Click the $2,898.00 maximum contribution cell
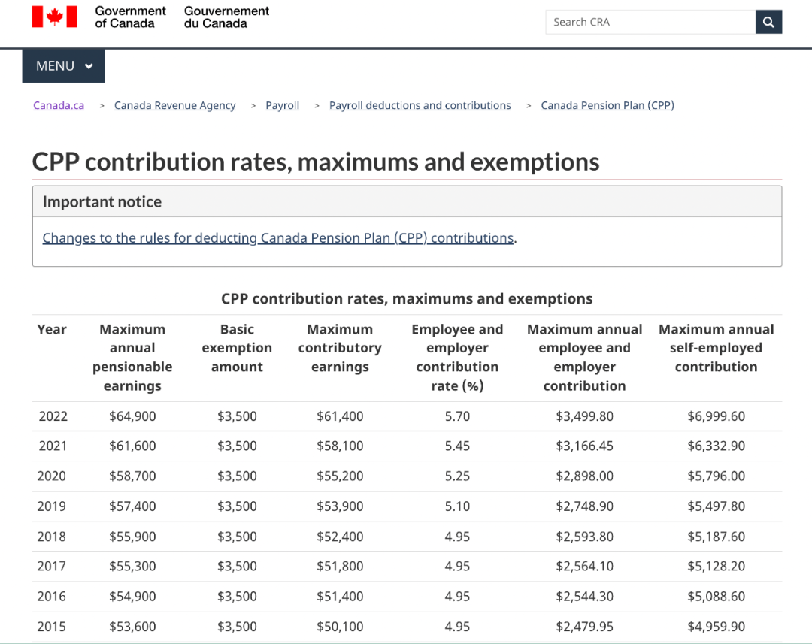The width and height of the screenshot is (812, 644). pyautogui.click(x=584, y=476)
